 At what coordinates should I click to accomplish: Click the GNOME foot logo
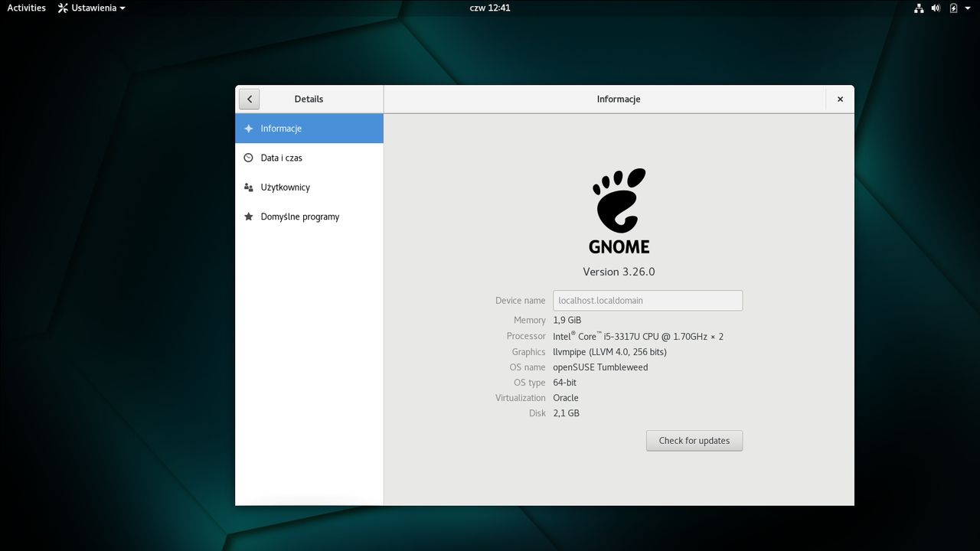click(619, 210)
